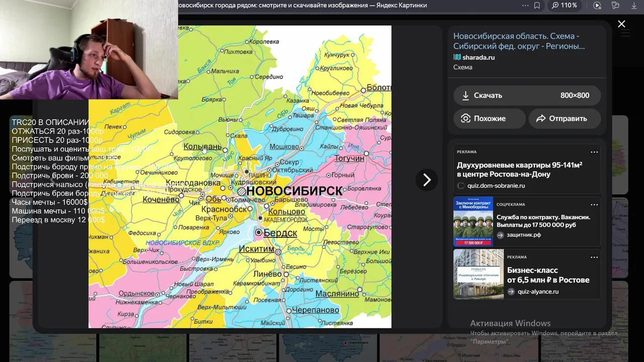
Task: Open the Новосибирская область. Схема title link
Action: coord(519,41)
